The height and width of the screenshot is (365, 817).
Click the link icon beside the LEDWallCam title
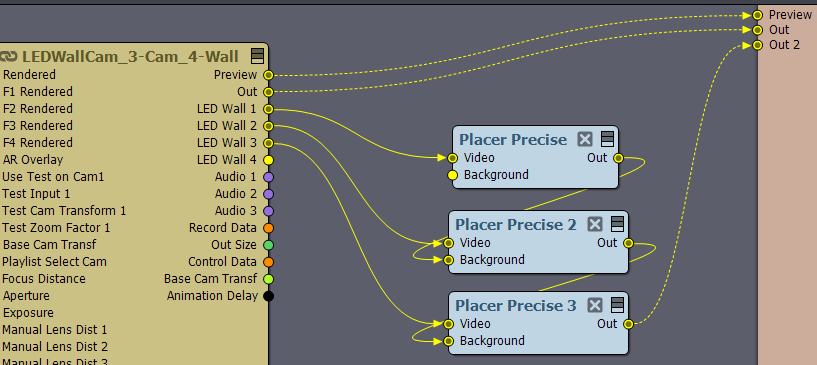(x=9, y=56)
